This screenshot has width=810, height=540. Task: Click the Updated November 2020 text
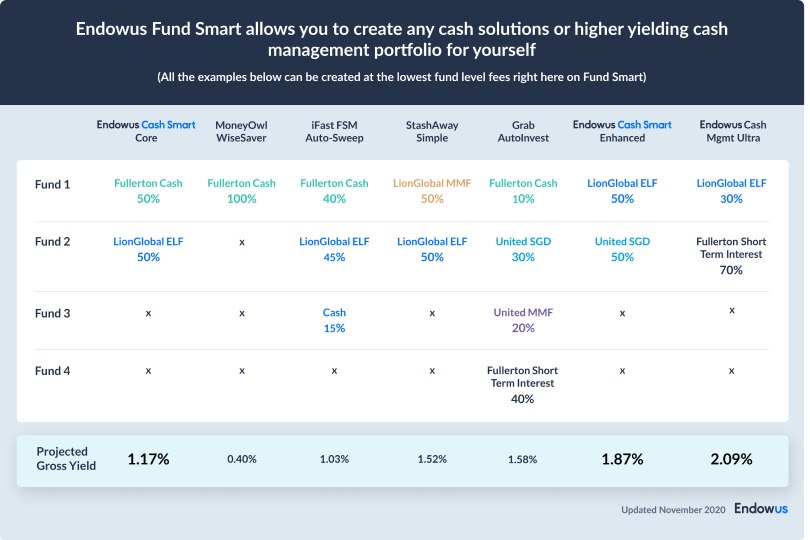click(672, 510)
